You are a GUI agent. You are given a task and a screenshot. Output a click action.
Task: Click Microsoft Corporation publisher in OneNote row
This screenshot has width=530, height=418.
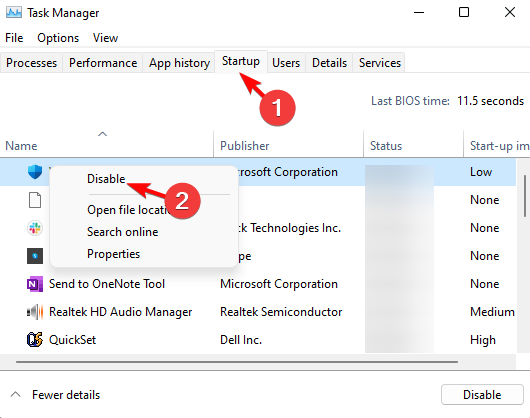click(279, 284)
